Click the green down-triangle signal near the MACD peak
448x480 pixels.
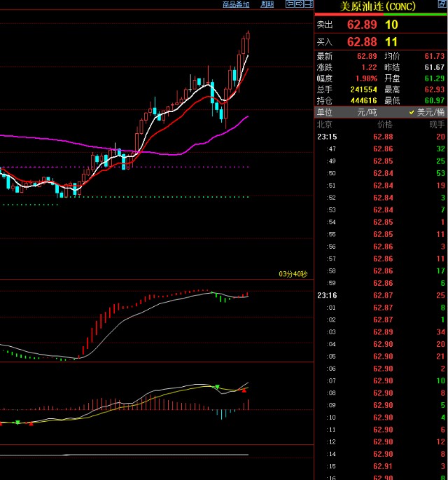pyautogui.click(x=217, y=387)
